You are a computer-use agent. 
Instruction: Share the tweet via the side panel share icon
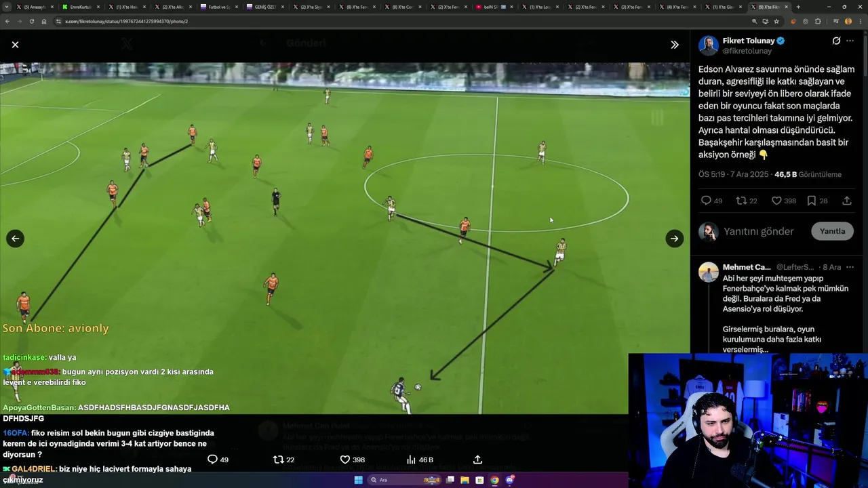tap(847, 201)
